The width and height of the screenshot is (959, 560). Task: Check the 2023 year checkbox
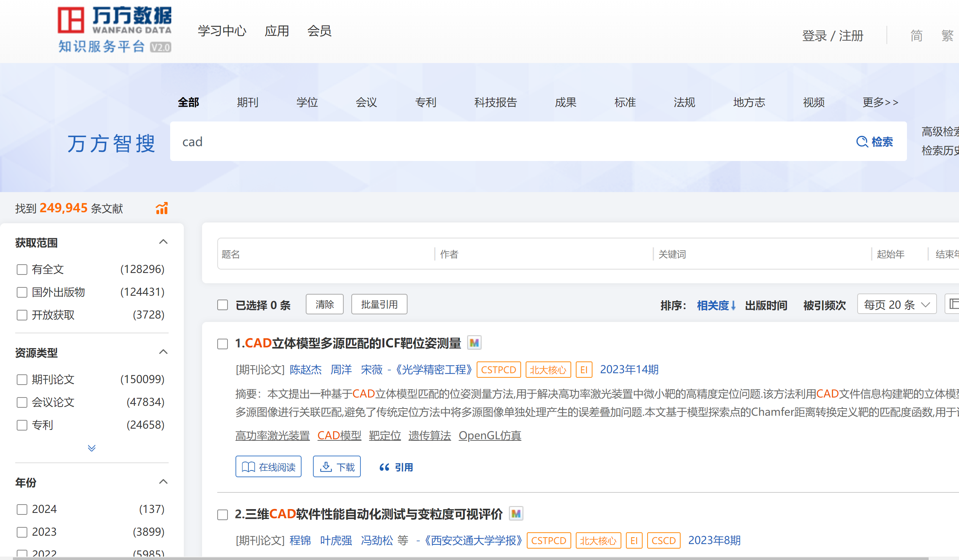click(x=22, y=532)
